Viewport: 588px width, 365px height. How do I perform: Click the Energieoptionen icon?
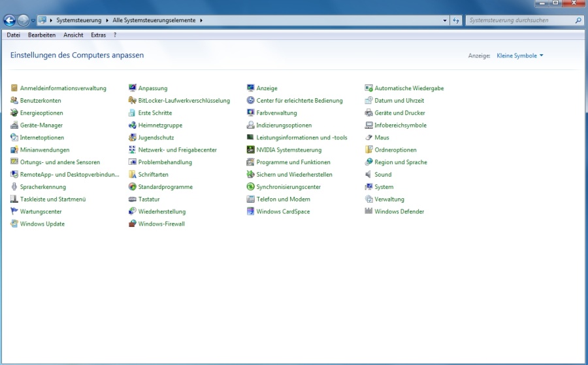point(14,113)
